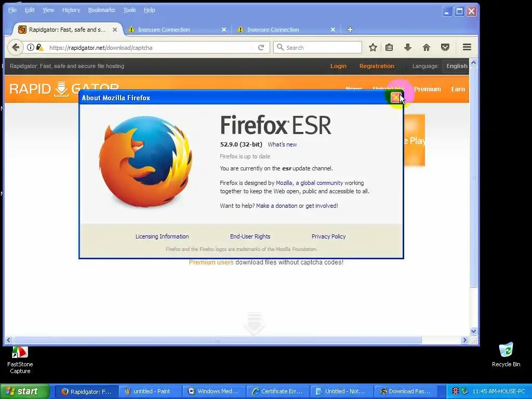Open the English language dropdown

pyautogui.click(x=456, y=66)
